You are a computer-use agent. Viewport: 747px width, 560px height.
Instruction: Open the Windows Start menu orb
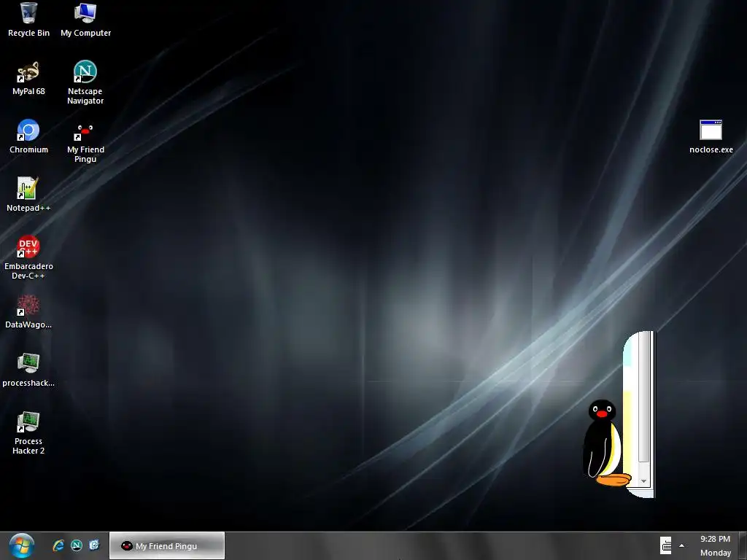pyautogui.click(x=21, y=545)
